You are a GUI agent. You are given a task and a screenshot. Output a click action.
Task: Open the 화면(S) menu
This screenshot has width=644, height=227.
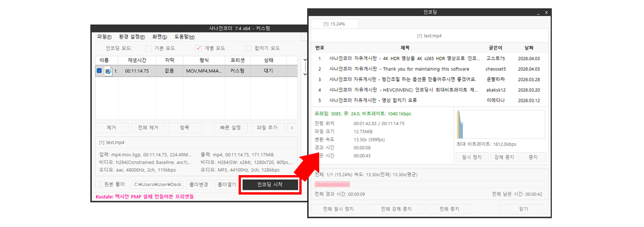160,37
